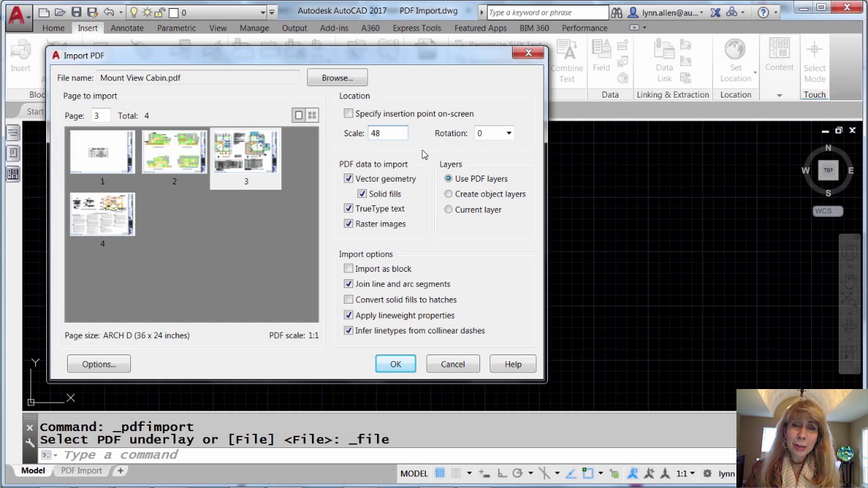Click the New drawing icon in Quick Access toolbar
868x488 pixels.
43,12
